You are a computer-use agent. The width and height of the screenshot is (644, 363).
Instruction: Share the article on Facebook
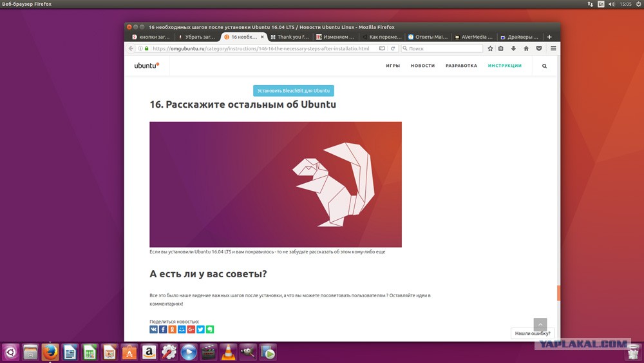[163, 329]
